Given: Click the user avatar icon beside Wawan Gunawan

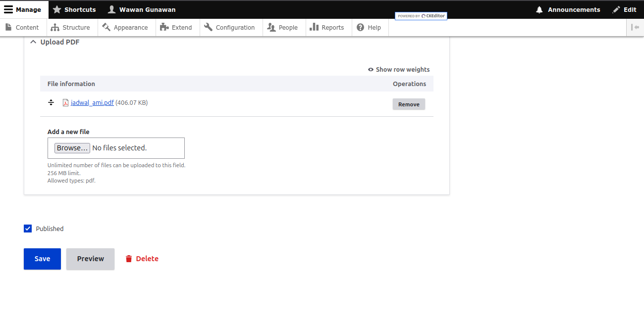Looking at the screenshot, I should pos(111,9).
